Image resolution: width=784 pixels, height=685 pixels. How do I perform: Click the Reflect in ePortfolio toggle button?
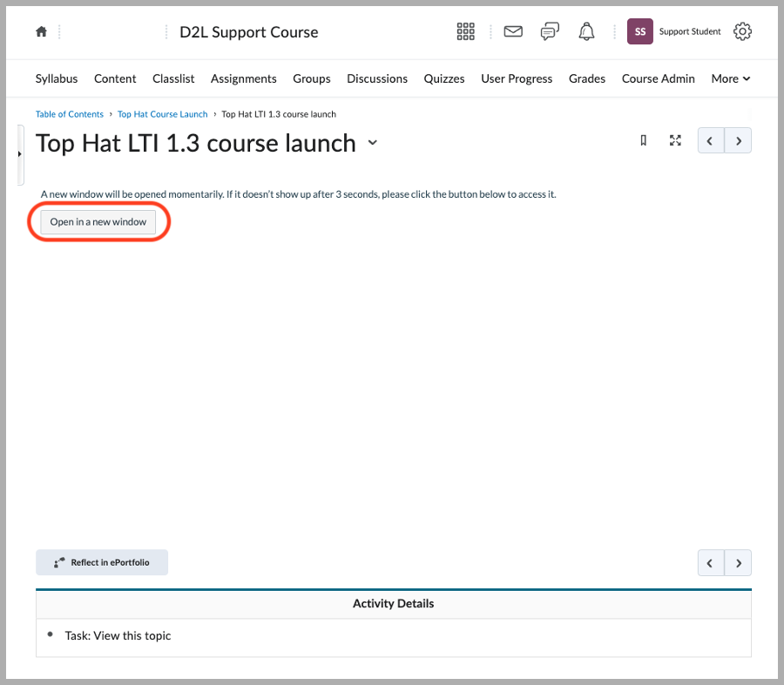click(x=101, y=562)
